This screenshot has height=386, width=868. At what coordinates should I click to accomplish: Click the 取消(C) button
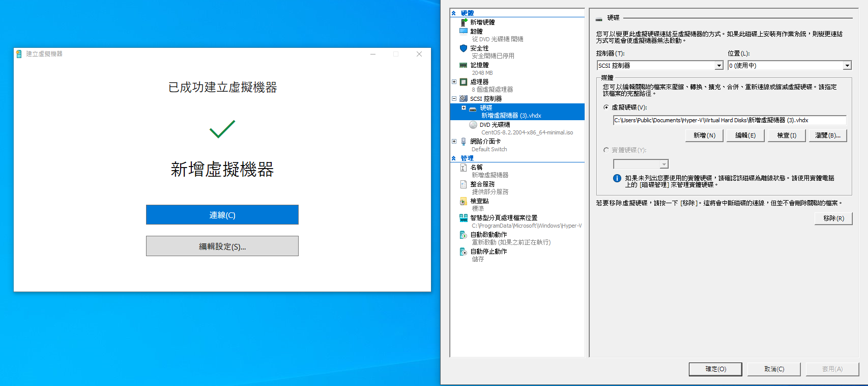click(774, 369)
